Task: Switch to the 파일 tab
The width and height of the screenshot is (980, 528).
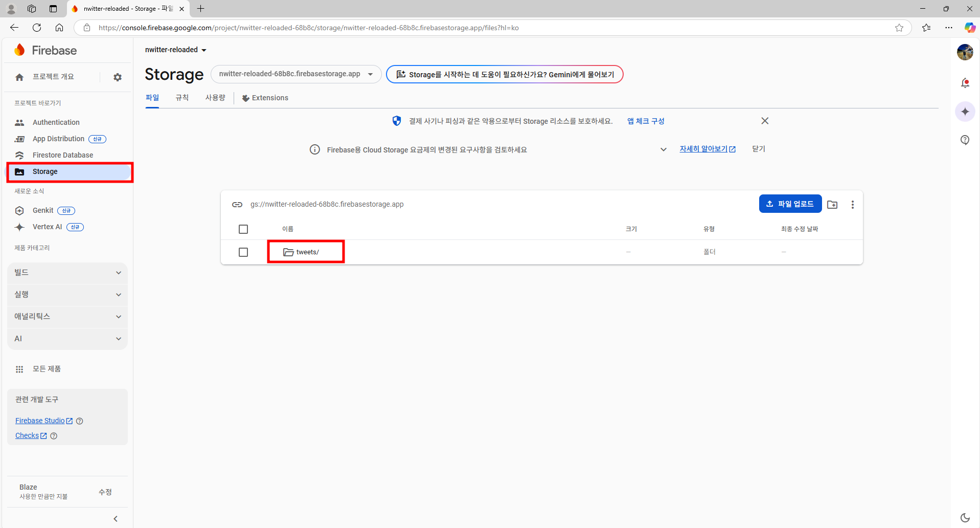Action: click(x=152, y=98)
